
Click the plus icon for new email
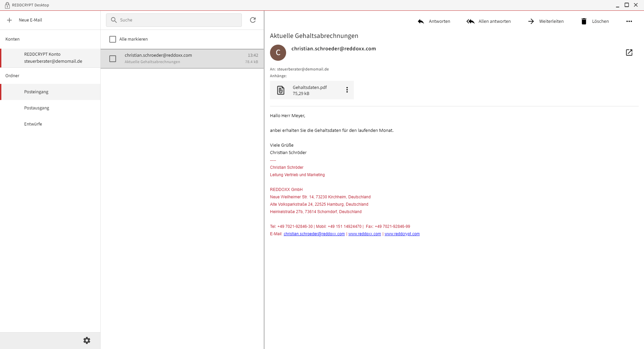(9, 20)
